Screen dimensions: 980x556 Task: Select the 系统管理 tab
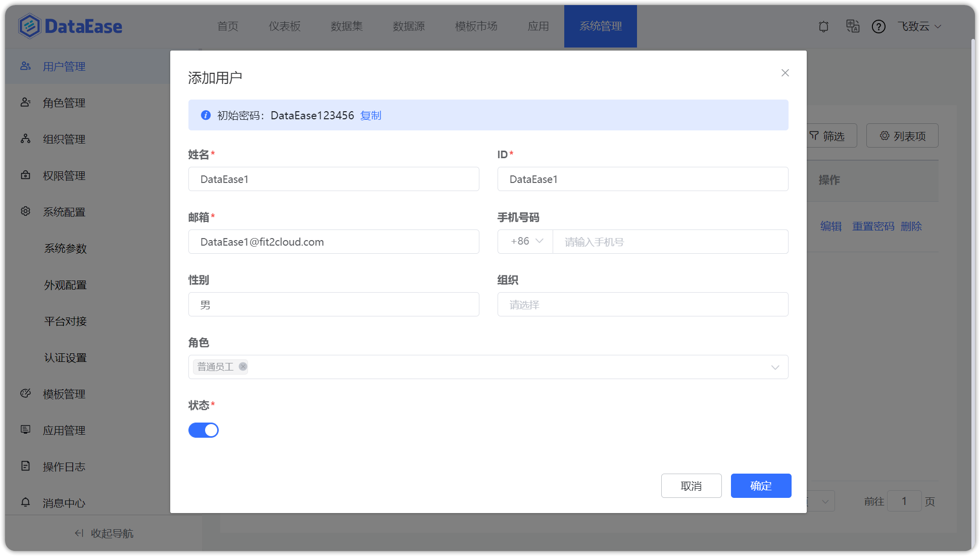tap(601, 26)
